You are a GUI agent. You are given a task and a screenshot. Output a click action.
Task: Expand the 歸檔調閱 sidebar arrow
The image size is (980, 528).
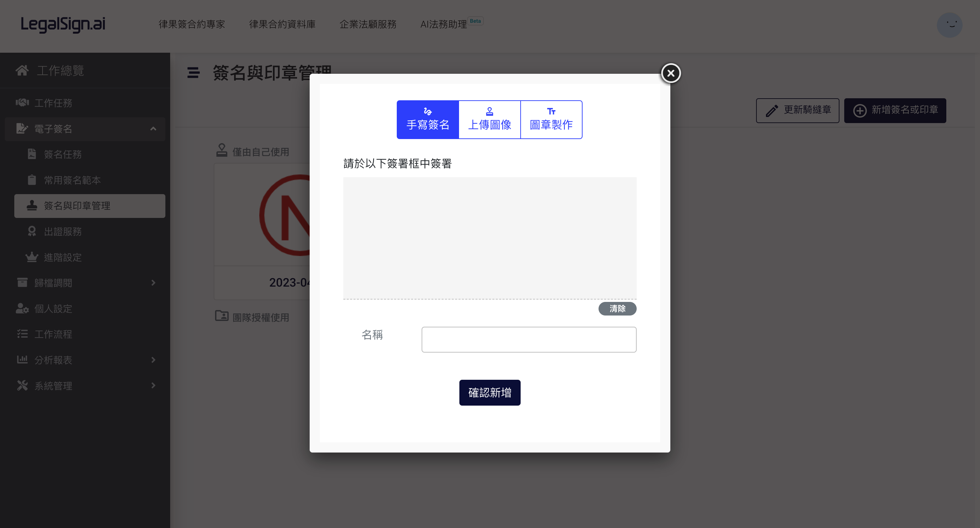click(153, 283)
